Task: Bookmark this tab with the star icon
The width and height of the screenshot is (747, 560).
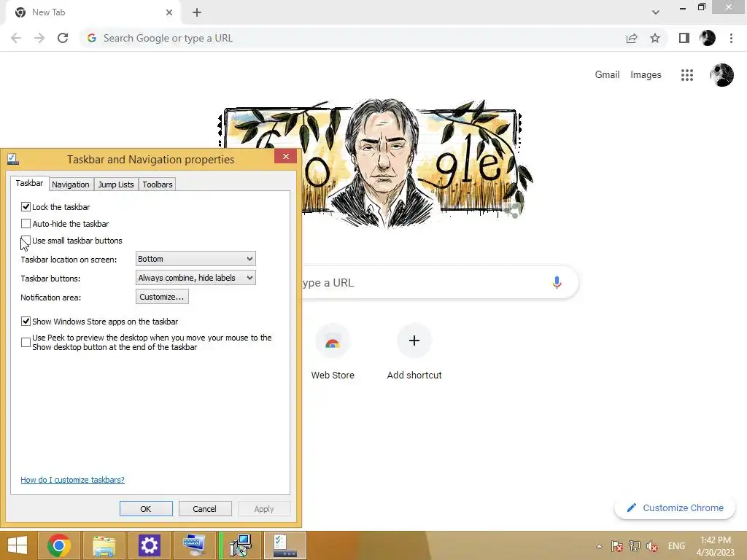Action: click(655, 38)
